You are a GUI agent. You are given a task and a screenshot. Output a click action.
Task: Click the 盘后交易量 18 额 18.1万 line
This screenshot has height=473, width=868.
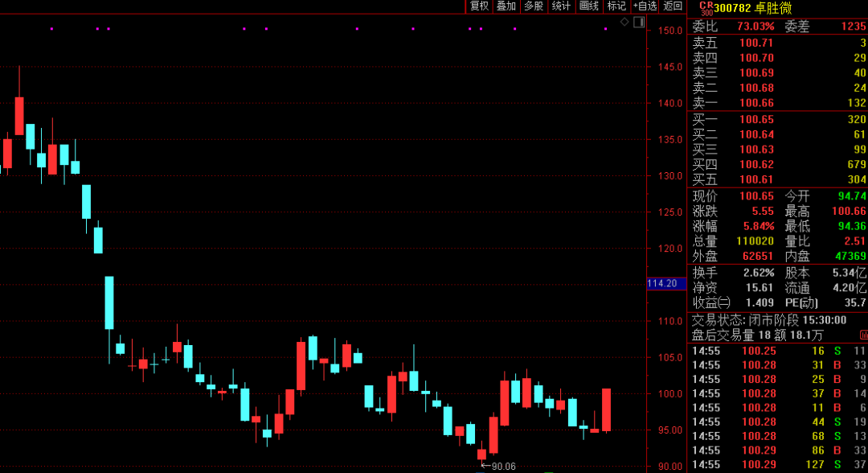click(758, 335)
